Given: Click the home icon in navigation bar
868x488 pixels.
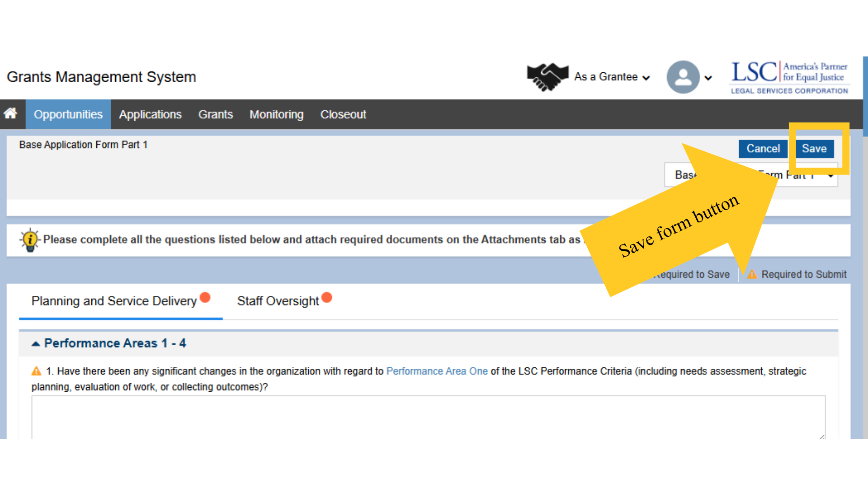Looking at the screenshot, I should pos(10,113).
